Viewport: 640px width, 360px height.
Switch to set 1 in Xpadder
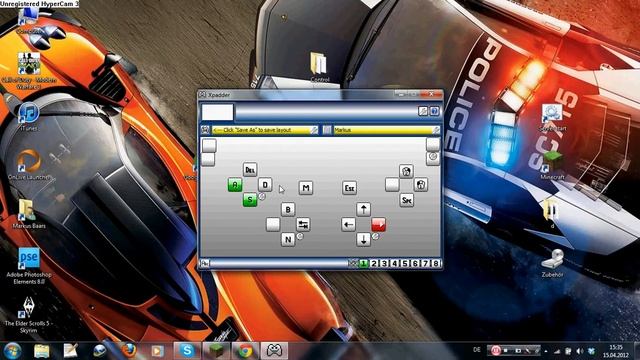363,264
